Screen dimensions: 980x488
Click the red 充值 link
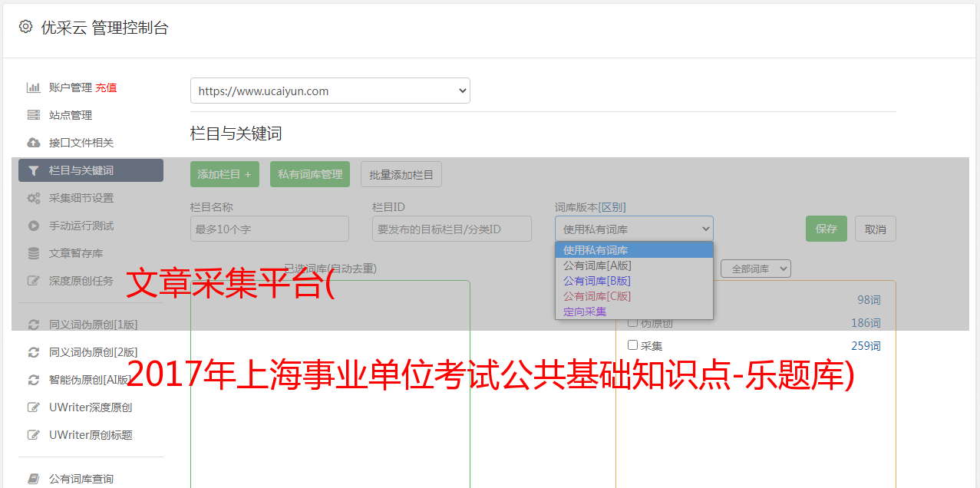(x=106, y=87)
